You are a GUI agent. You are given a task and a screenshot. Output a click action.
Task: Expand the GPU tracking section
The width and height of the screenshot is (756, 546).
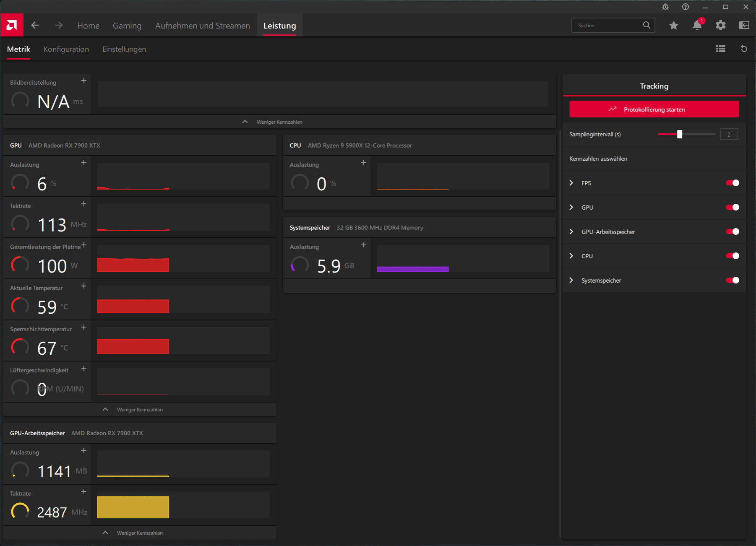[x=571, y=207]
